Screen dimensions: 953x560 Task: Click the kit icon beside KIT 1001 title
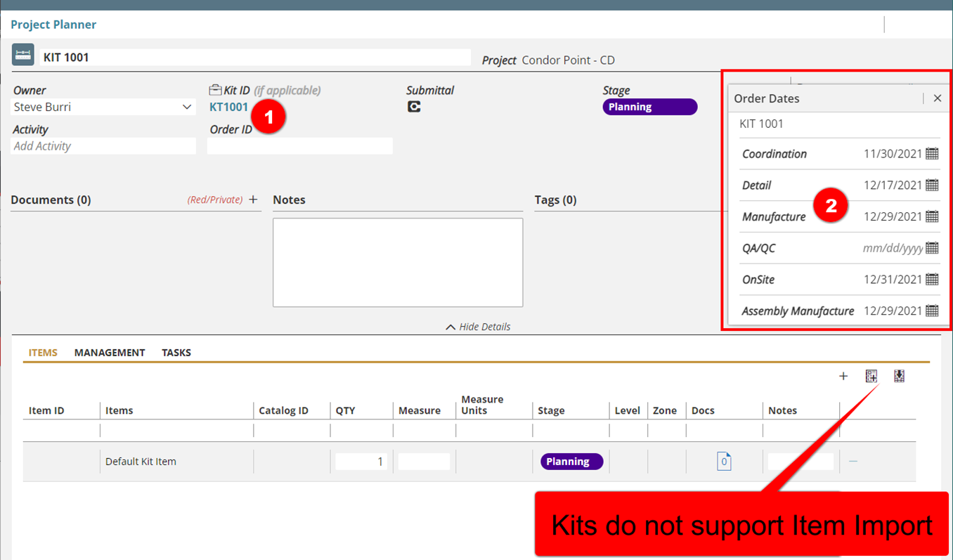coord(23,55)
